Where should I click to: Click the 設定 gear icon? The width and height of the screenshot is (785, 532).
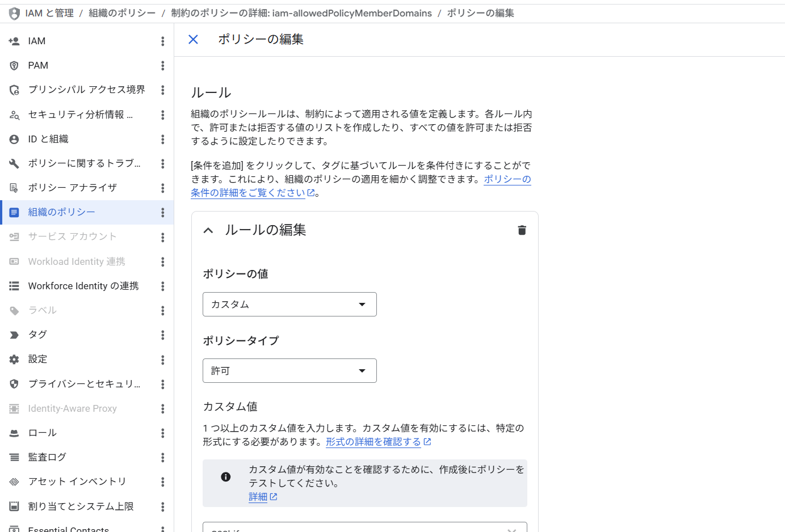tap(14, 359)
